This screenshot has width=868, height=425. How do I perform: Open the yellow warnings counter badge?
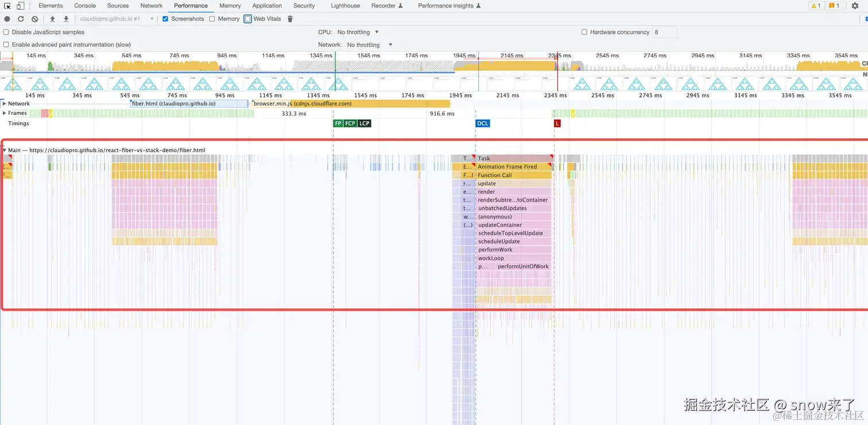816,6
